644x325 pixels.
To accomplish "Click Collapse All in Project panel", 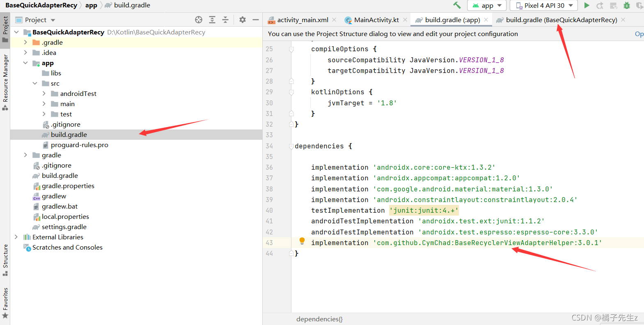I will 225,20.
